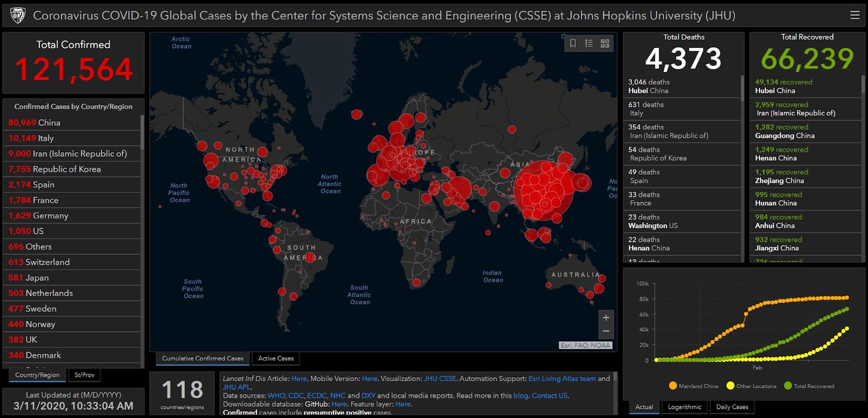Select 696 Others in country list
868x418 pixels.
pyautogui.click(x=72, y=247)
